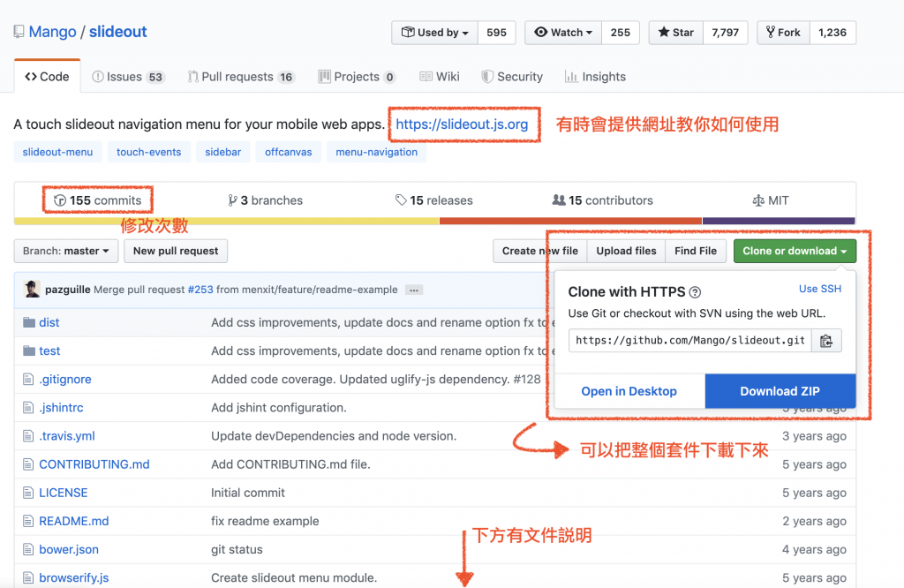The width and height of the screenshot is (904, 588).
Task: Click Find File button
Action: pyautogui.click(x=696, y=251)
